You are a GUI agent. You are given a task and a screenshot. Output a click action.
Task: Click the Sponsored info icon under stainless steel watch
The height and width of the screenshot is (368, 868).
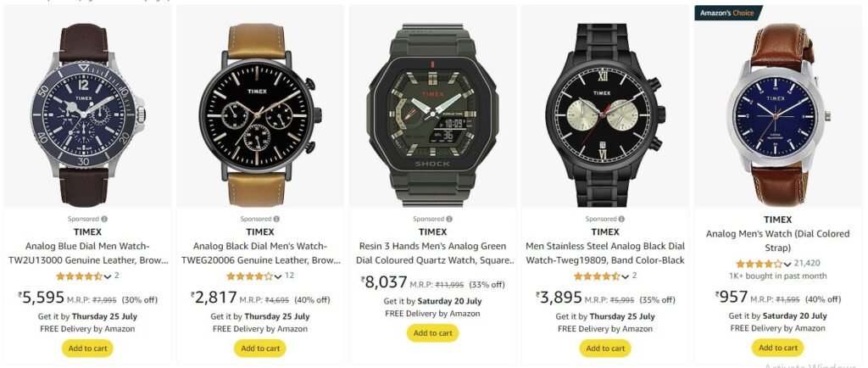tap(621, 219)
